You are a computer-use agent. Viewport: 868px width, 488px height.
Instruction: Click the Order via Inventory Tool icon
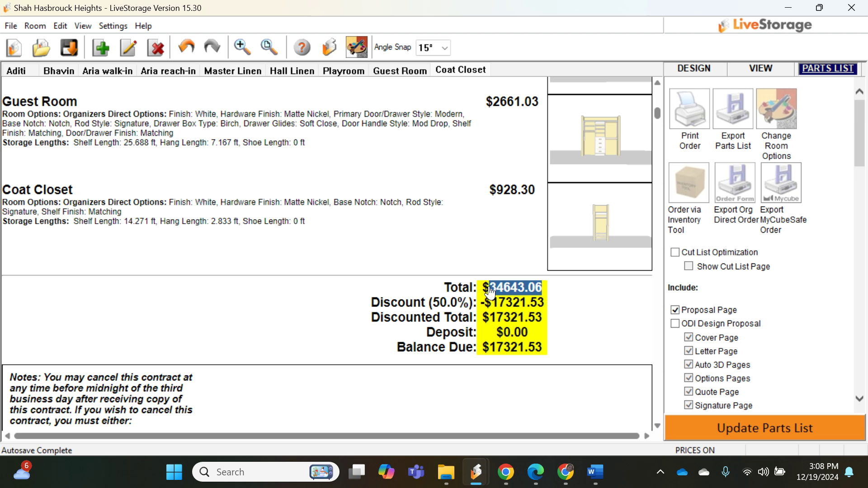(689, 183)
